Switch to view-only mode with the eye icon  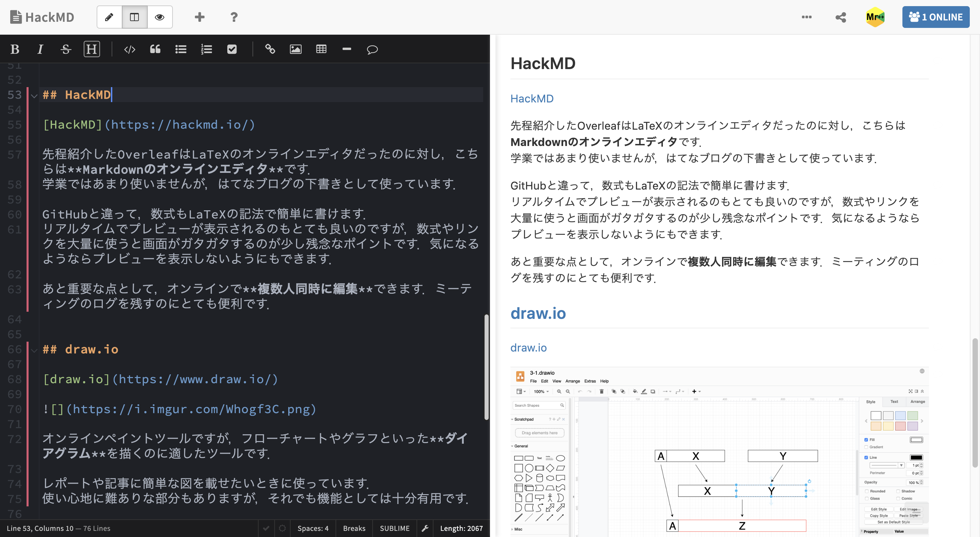pos(160,17)
